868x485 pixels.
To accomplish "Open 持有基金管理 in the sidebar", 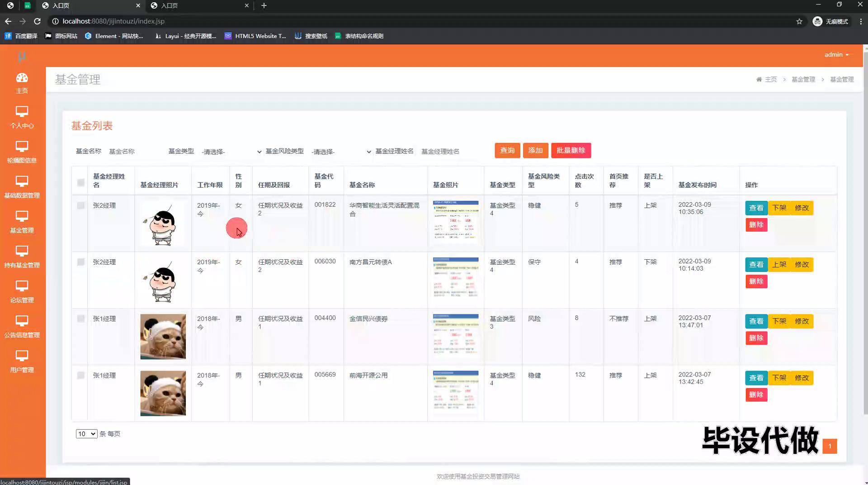I will click(22, 257).
